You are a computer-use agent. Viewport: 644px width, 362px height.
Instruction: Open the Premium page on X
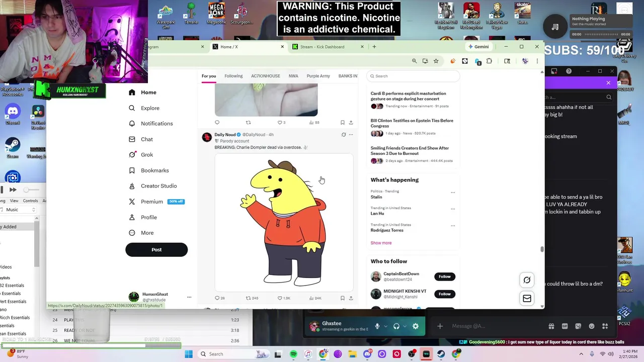pyautogui.click(x=156, y=202)
